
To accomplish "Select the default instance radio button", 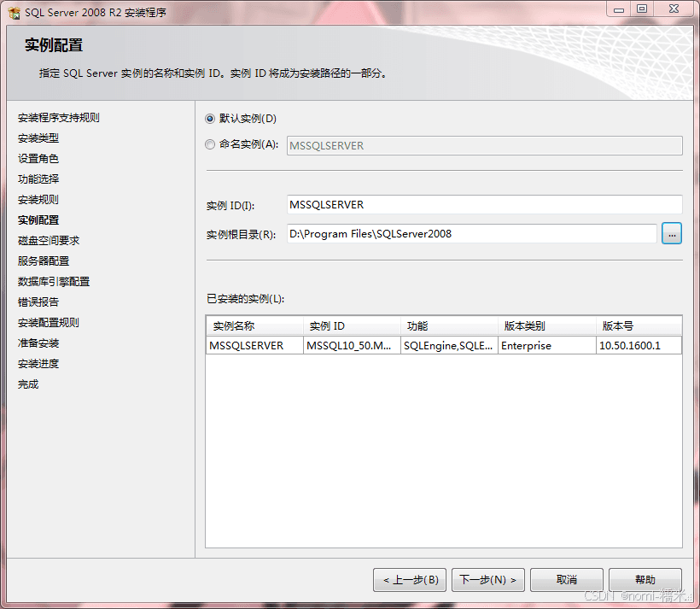I will tap(210, 119).
